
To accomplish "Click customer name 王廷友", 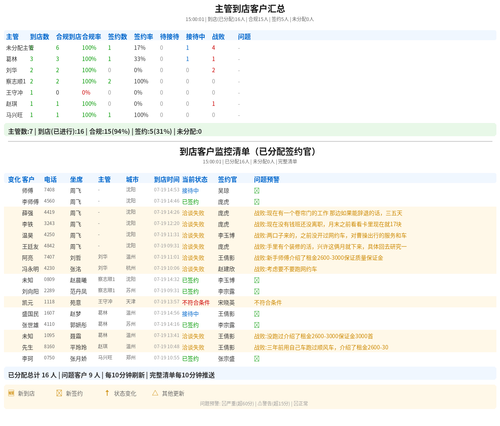I will click(30, 247).
